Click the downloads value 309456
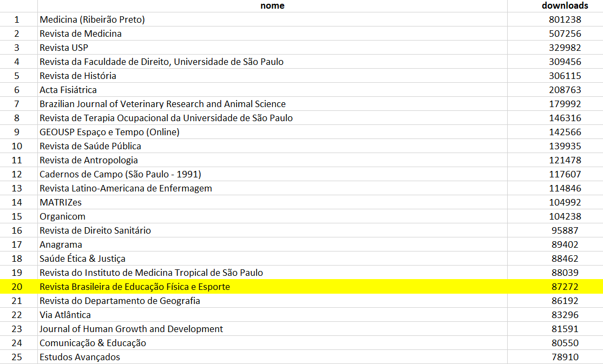 pyautogui.click(x=565, y=62)
